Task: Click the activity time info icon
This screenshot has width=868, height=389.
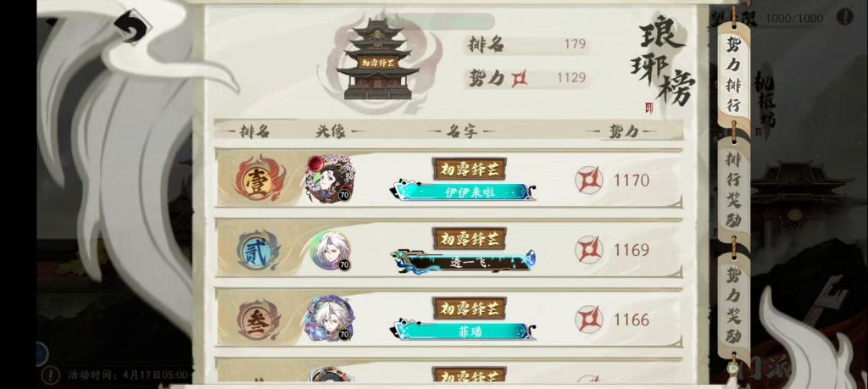Action: coord(50,375)
